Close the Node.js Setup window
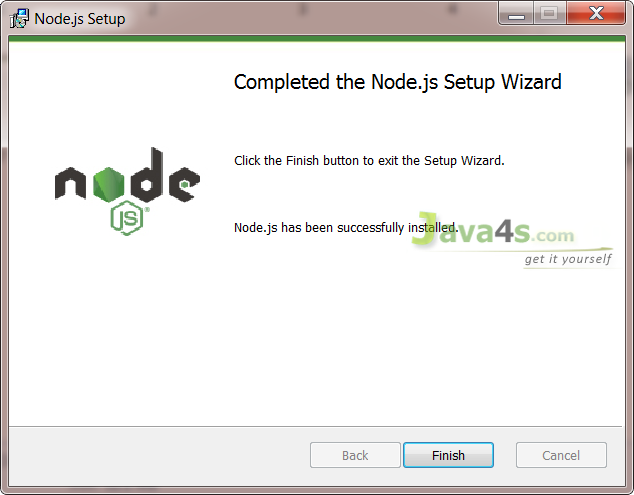This screenshot has height=495, width=634. 596,13
